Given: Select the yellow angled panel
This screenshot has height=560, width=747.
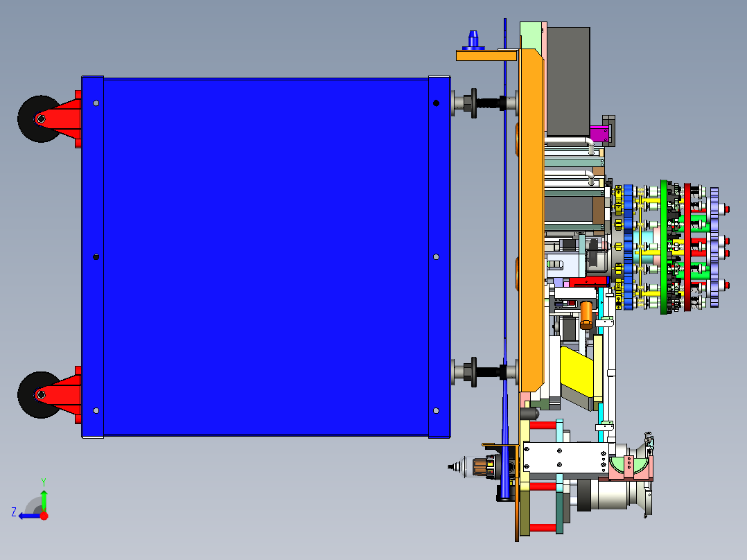Looking at the screenshot, I should 577,372.
